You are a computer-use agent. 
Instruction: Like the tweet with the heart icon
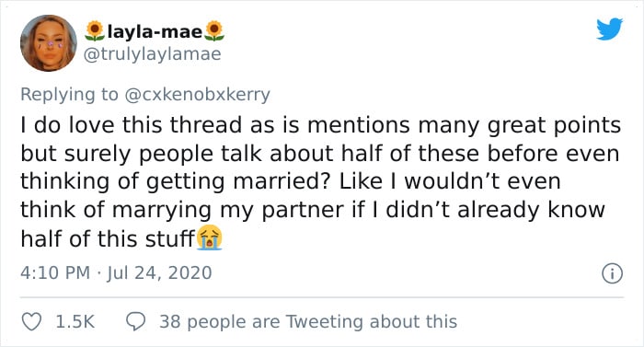click(31, 321)
